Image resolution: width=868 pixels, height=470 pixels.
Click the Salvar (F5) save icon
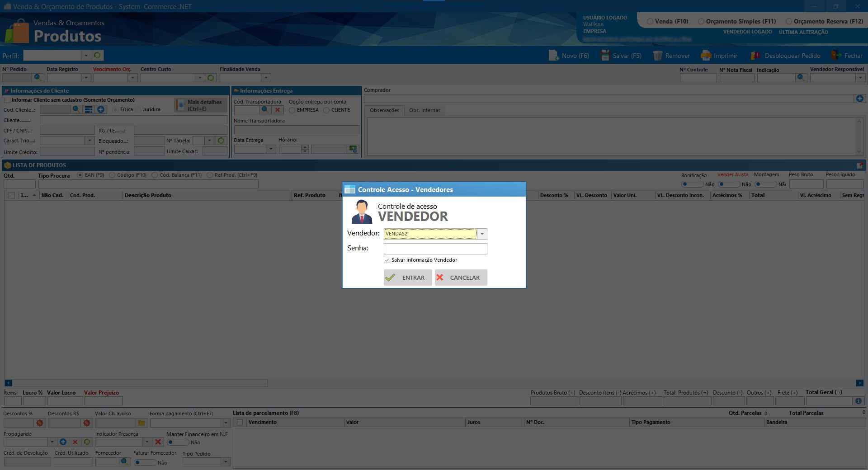point(605,56)
